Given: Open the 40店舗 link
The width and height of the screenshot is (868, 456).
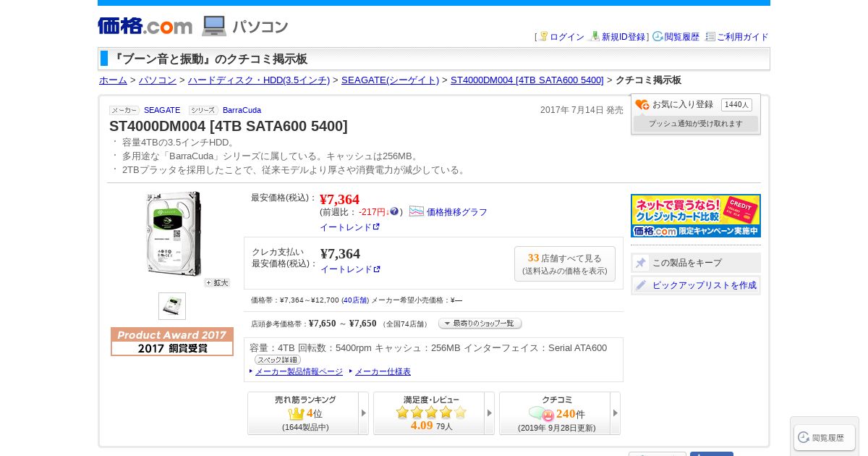Looking at the screenshot, I should click(355, 300).
